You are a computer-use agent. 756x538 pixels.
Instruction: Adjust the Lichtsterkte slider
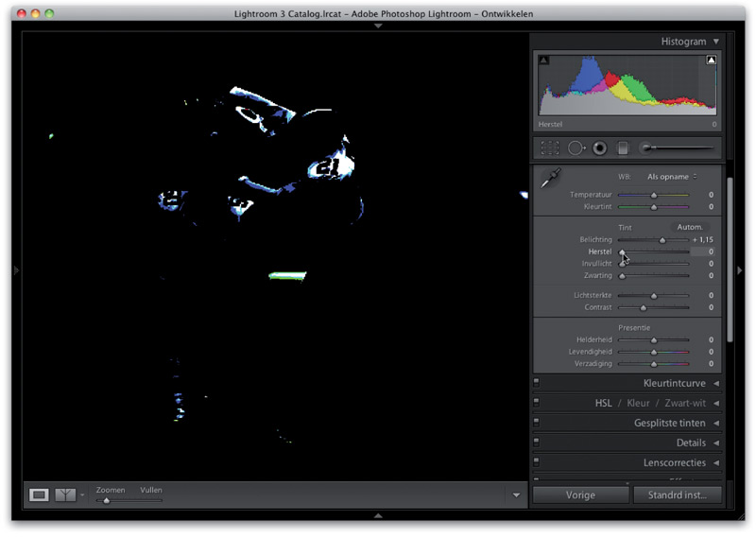[654, 295]
